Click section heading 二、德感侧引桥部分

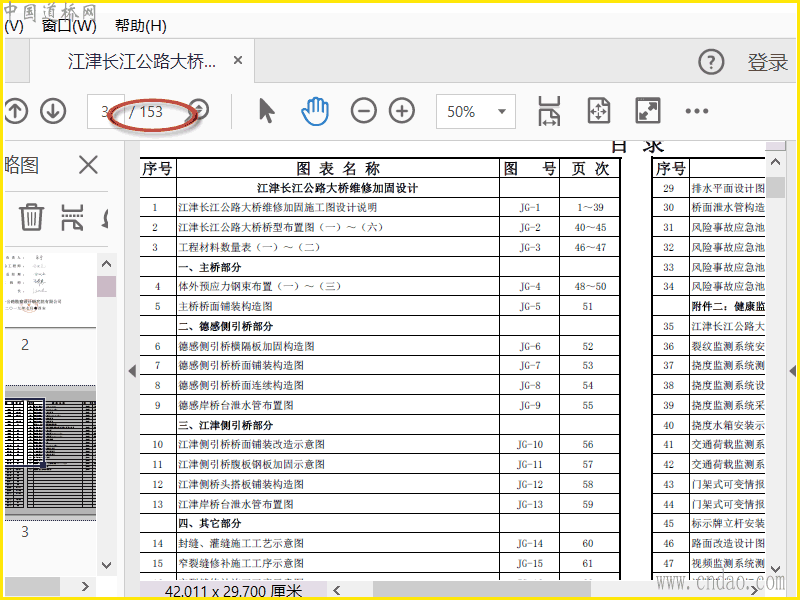pos(226,327)
